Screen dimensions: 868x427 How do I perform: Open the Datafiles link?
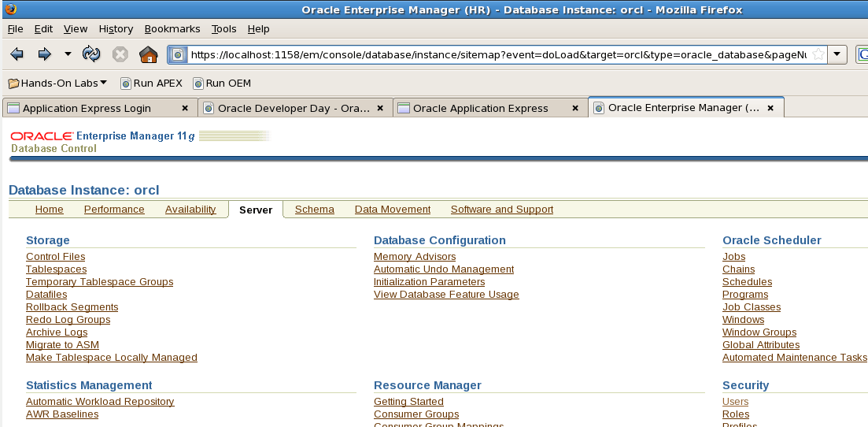46,295
